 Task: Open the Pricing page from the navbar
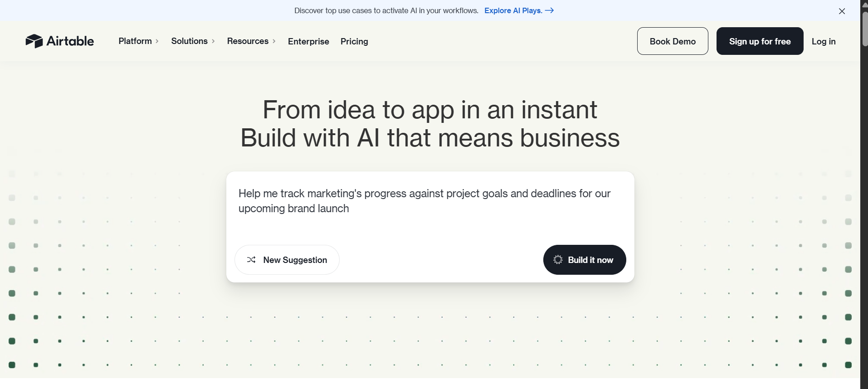click(x=354, y=41)
